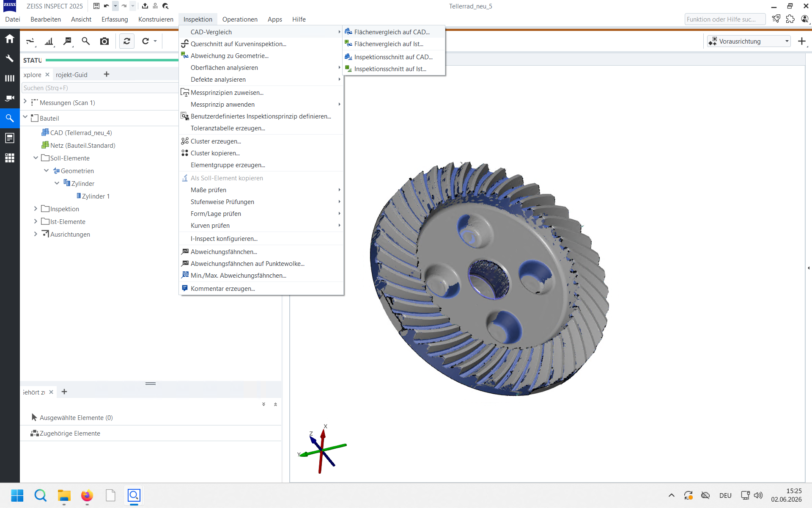Expand the Messungen (Scan 1) tree node

coord(25,102)
